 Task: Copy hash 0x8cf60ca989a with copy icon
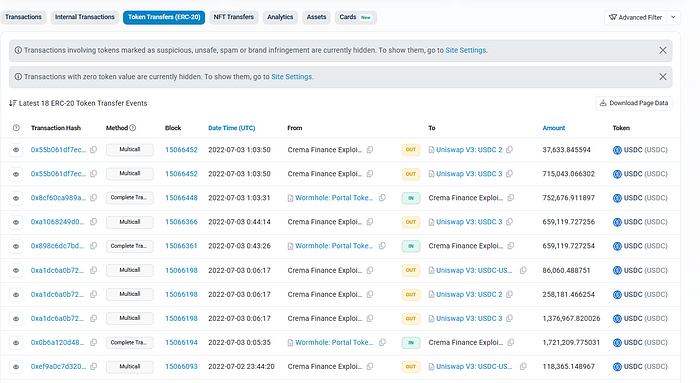click(x=94, y=198)
